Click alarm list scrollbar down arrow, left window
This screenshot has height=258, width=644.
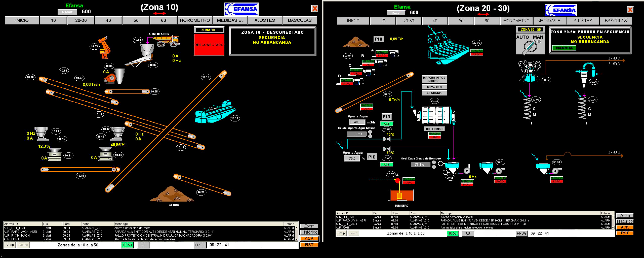pos(297,239)
